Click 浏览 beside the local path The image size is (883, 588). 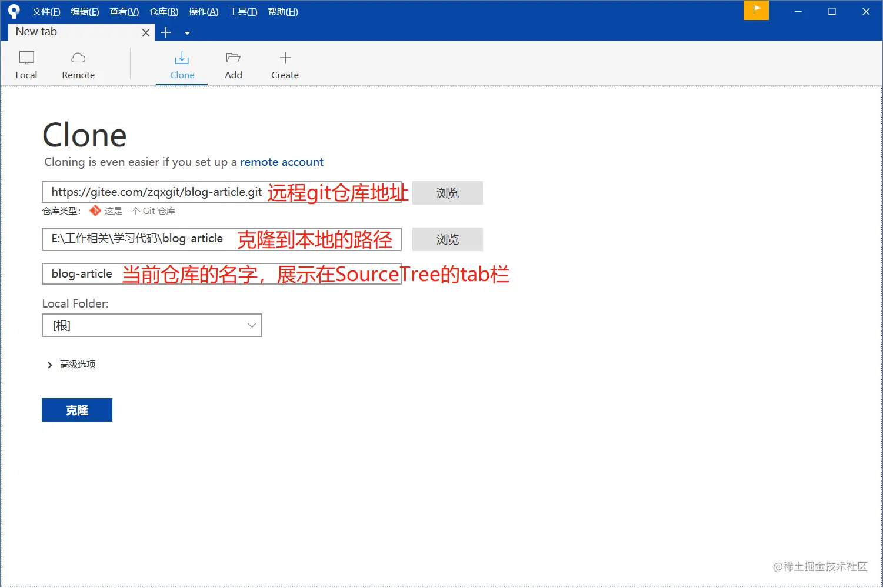click(x=448, y=239)
